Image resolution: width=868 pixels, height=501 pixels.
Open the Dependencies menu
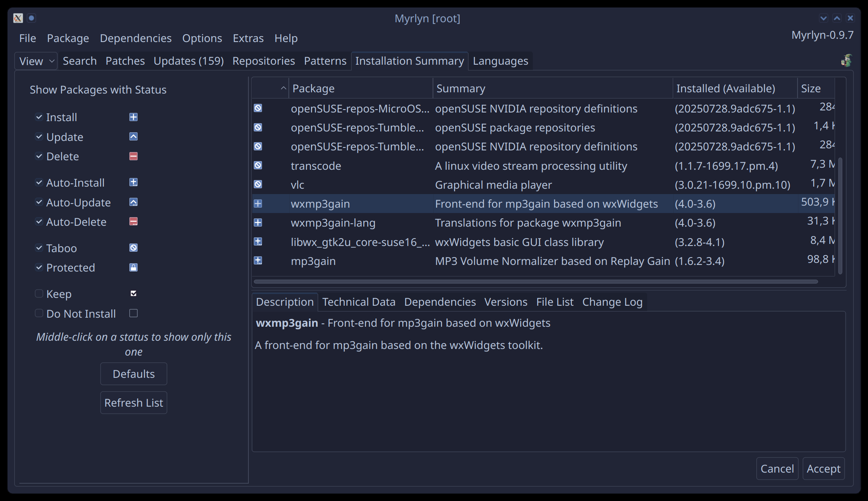[136, 38]
